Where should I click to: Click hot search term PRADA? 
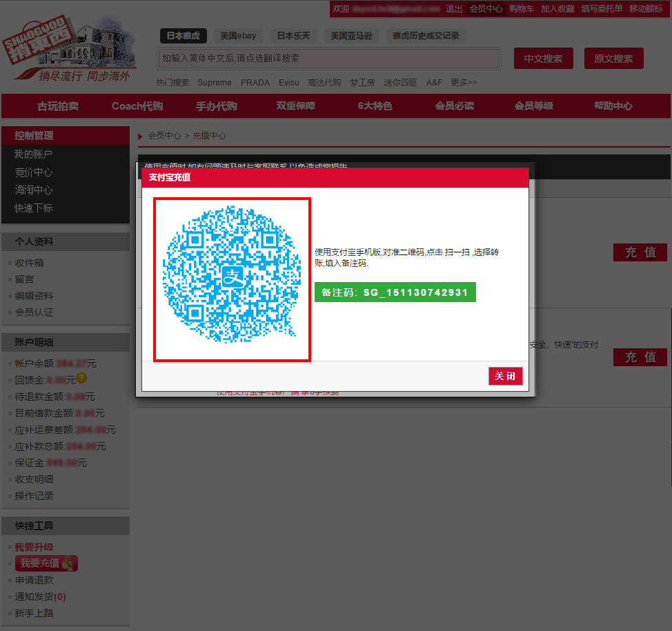pos(255,82)
